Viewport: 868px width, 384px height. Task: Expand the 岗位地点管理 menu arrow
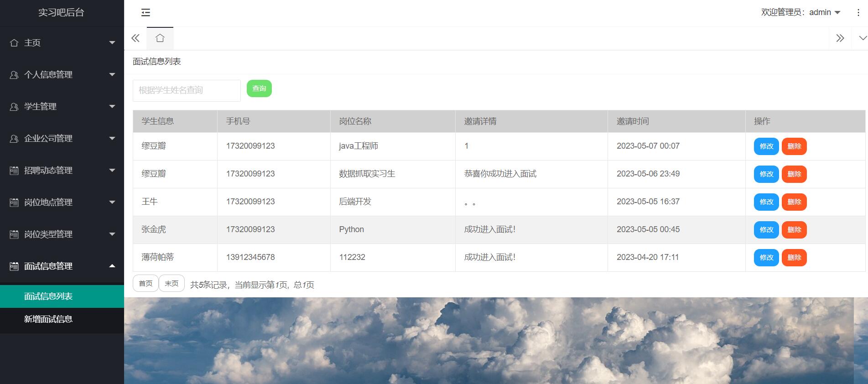point(112,202)
